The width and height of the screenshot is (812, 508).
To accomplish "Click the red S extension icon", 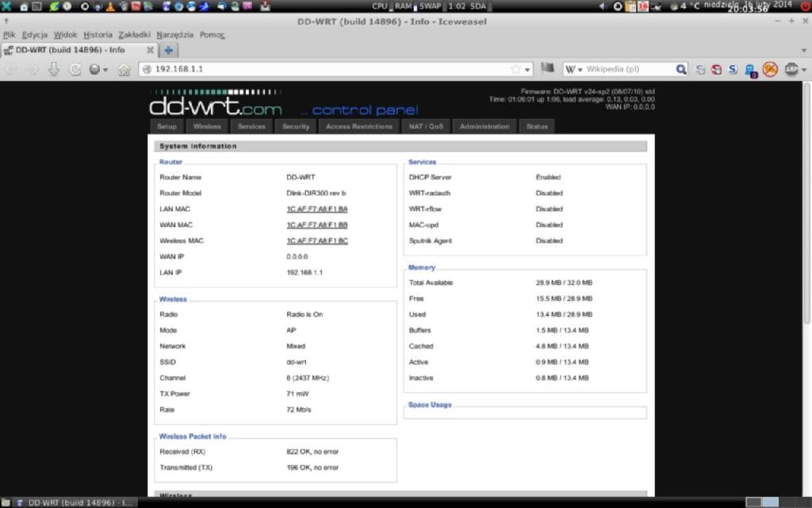I will 716,69.
